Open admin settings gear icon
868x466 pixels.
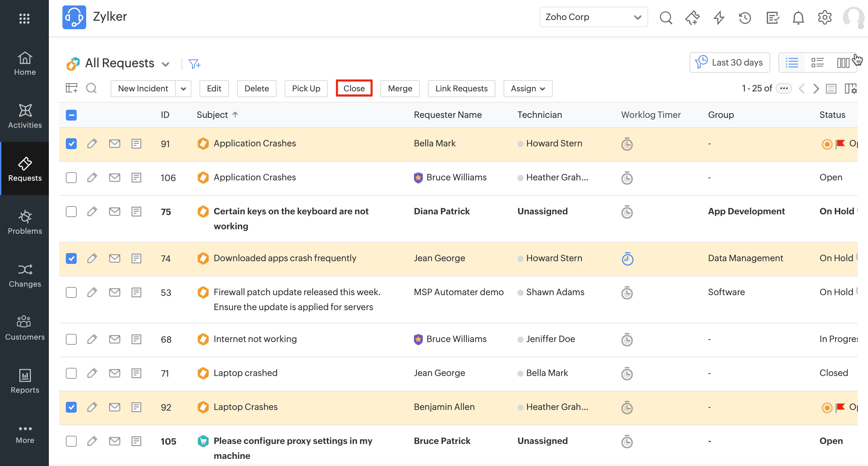825,18
